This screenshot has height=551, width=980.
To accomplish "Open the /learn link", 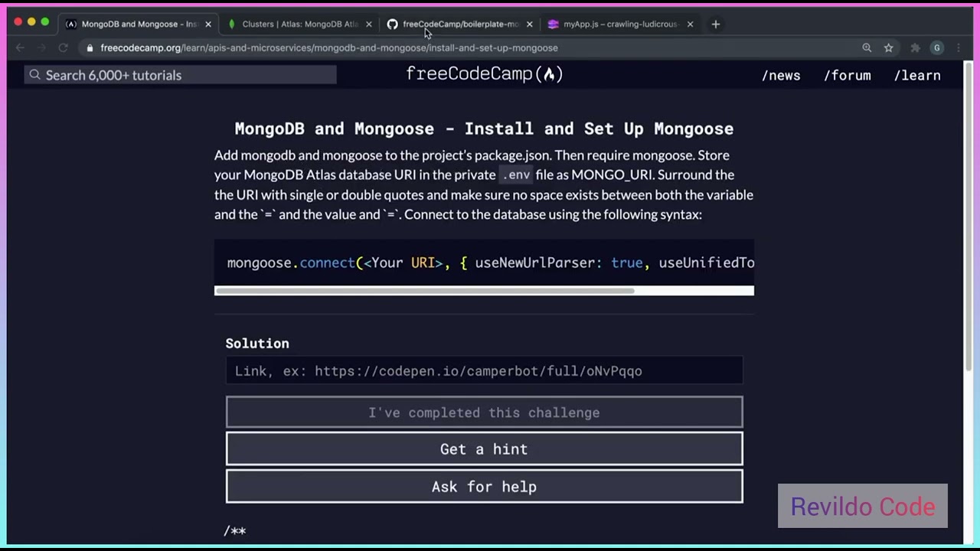I will pyautogui.click(x=917, y=75).
